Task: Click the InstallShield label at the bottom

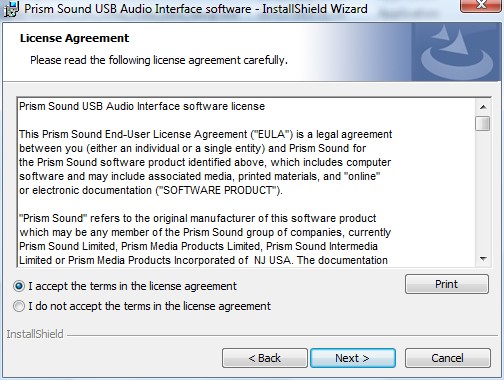Action: click(x=35, y=334)
